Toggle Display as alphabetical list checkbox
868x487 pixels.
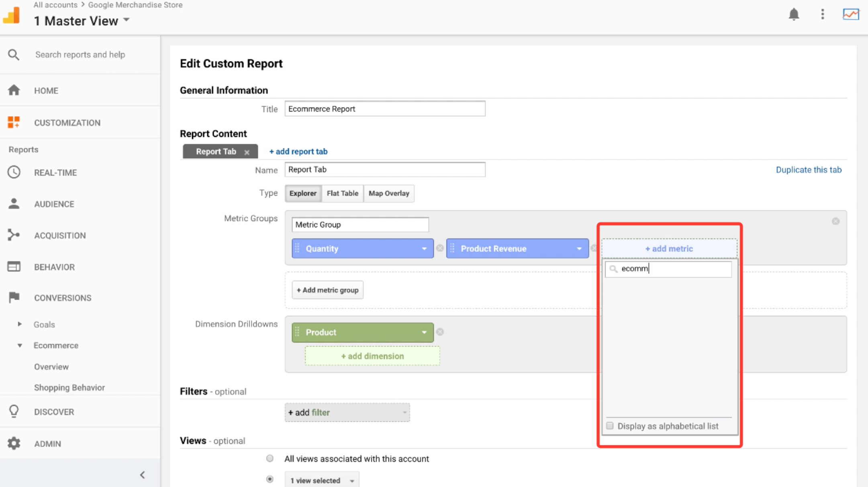(610, 426)
